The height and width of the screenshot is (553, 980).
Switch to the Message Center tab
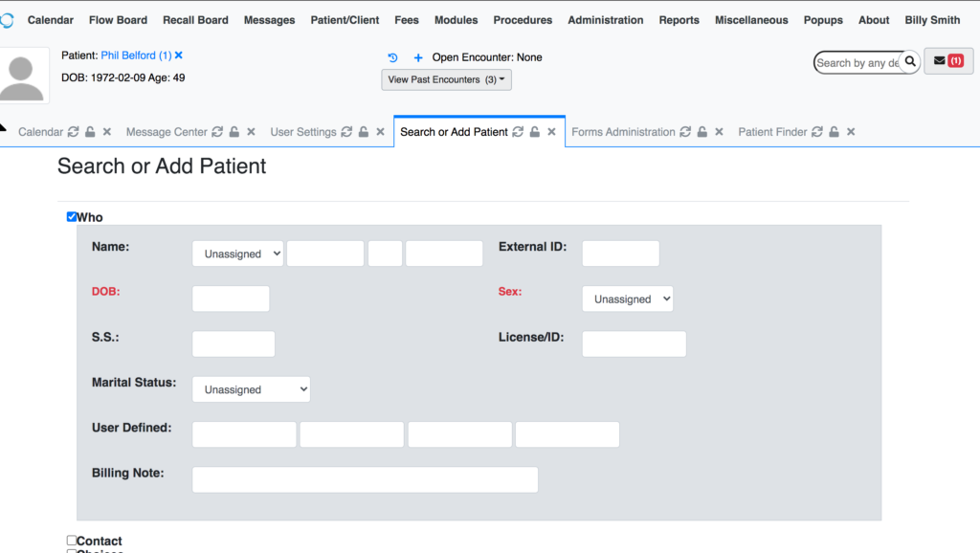167,132
